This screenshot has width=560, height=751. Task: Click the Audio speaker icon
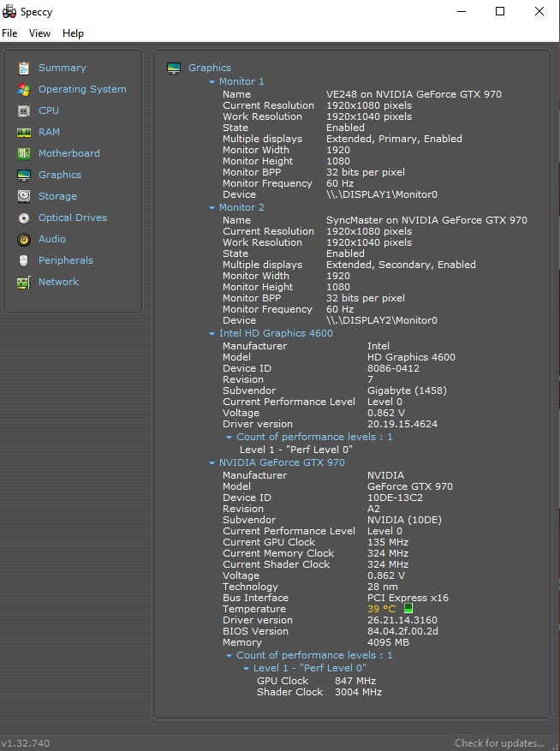23,239
